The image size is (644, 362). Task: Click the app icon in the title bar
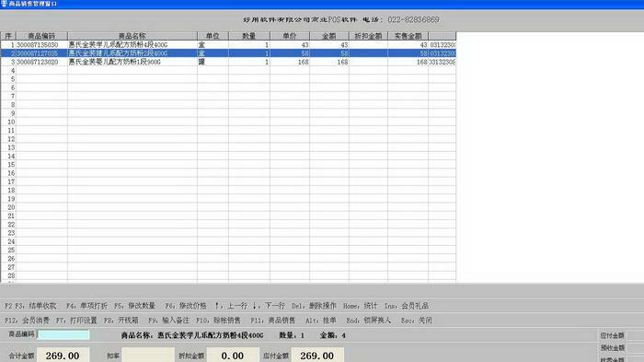tap(4, 4)
